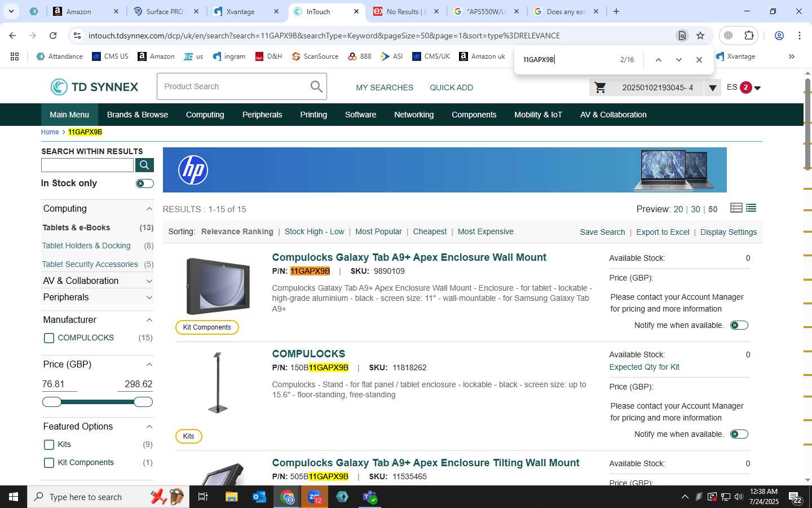
Task: Switch to the Amazon browser tab
Action: pyautogui.click(x=86, y=11)
